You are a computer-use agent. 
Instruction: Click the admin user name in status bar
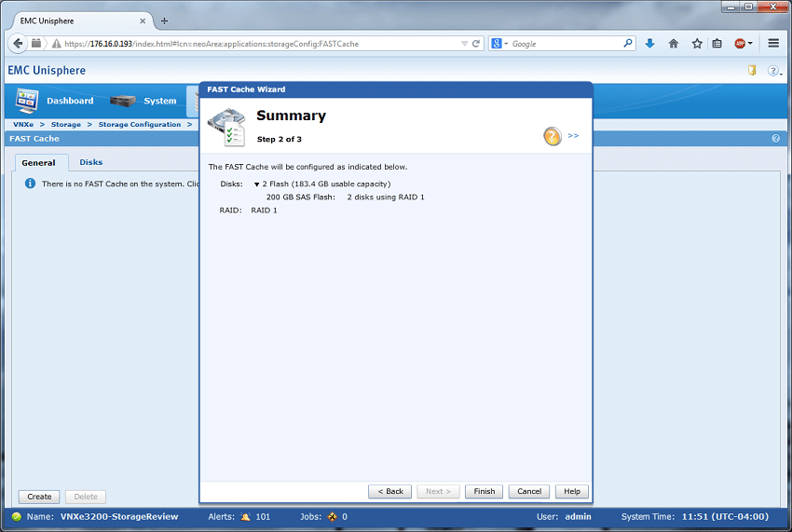578,516
